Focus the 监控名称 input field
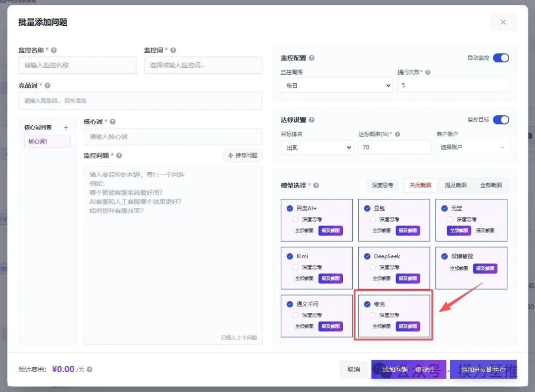This screenshot has width=535, height=392. pyautogui.click(x=78, y=65)
